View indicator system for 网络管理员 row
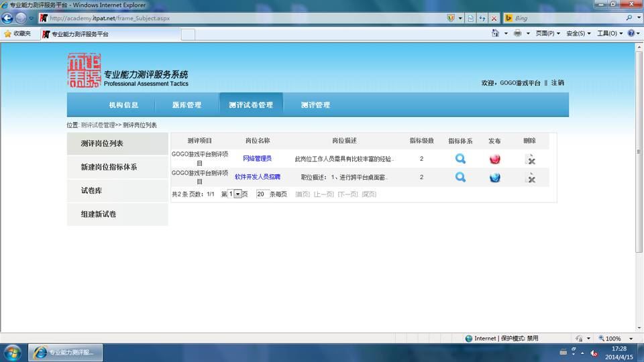Image resolution: width=644 pixels, height=362 pixels. pyautogui.click(x=460, y=158)
